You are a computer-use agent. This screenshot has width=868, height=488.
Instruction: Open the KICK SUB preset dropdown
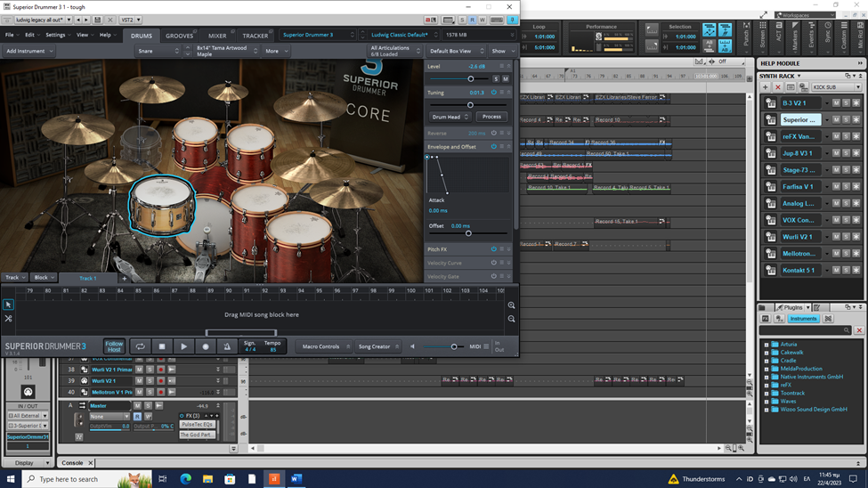click(837, 87)
